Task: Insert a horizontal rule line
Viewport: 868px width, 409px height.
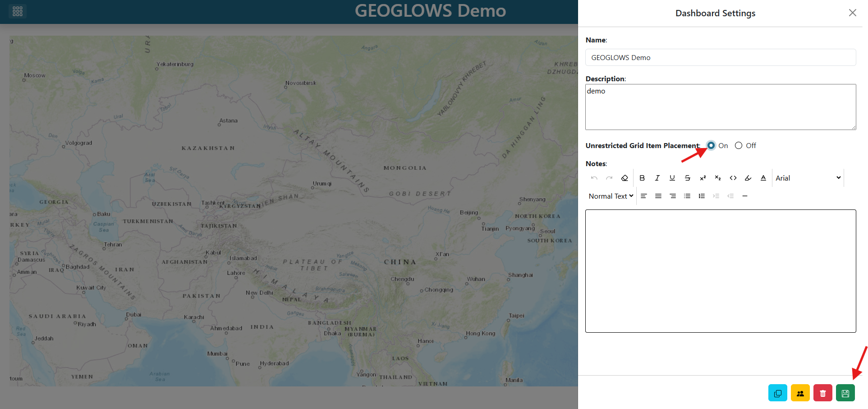Action: coord(745,196)
